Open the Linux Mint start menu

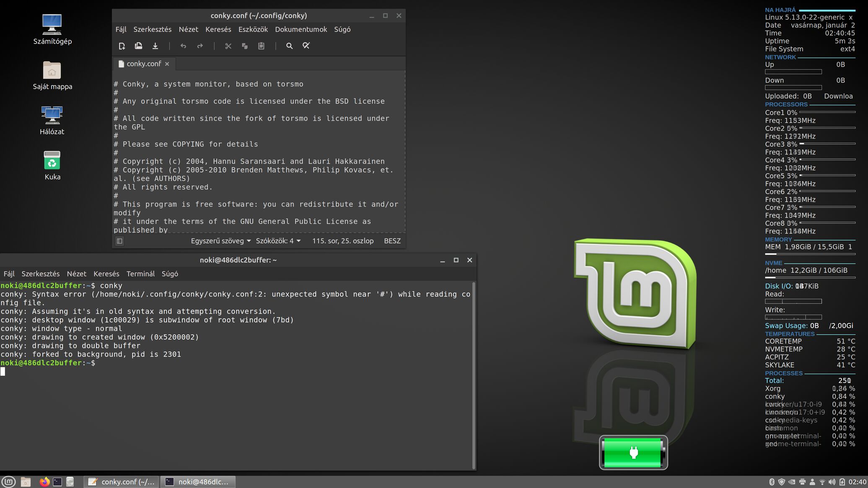[8, 482]
